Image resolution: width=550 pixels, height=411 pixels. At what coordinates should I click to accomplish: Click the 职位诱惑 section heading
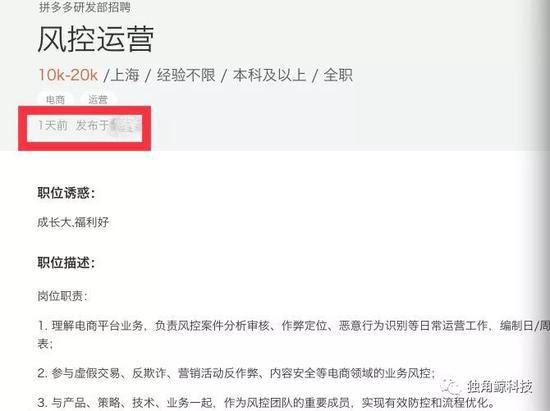pyautogui.click(x=66, y=193)
